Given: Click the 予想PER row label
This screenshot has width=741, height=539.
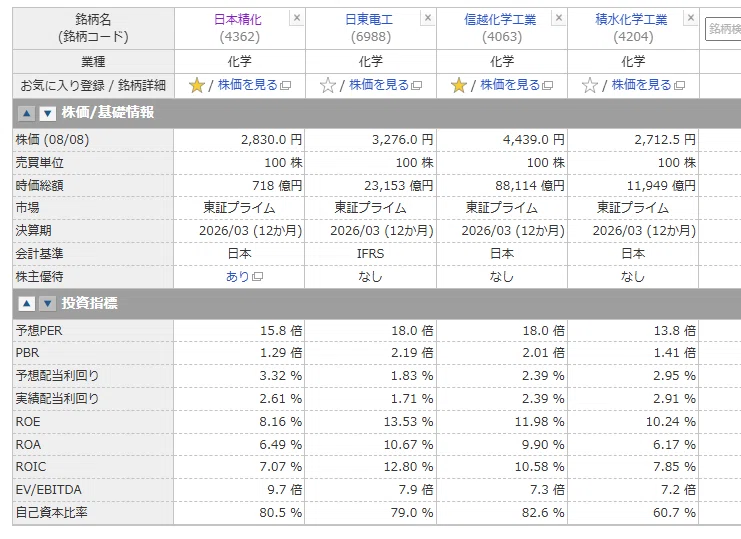Looking at the screenshot, I should (x=39, y=331).
